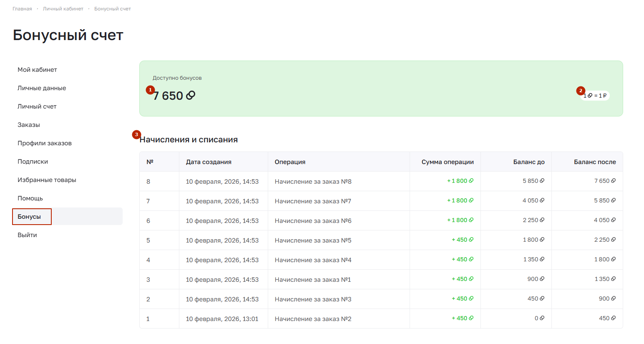The height and width of the screenshot is (344, 644).
Task: Click the red marker badge numbered 1
Action: coord(150,90)
